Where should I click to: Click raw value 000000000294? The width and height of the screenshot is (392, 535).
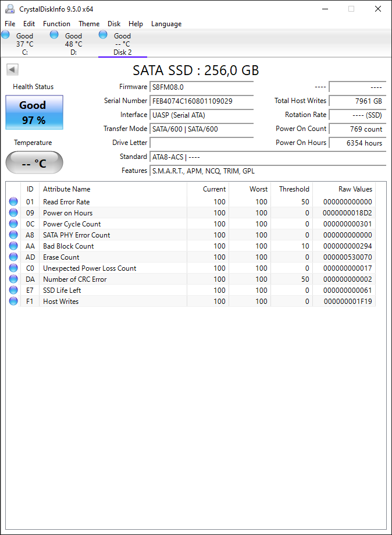click(347, 246)
